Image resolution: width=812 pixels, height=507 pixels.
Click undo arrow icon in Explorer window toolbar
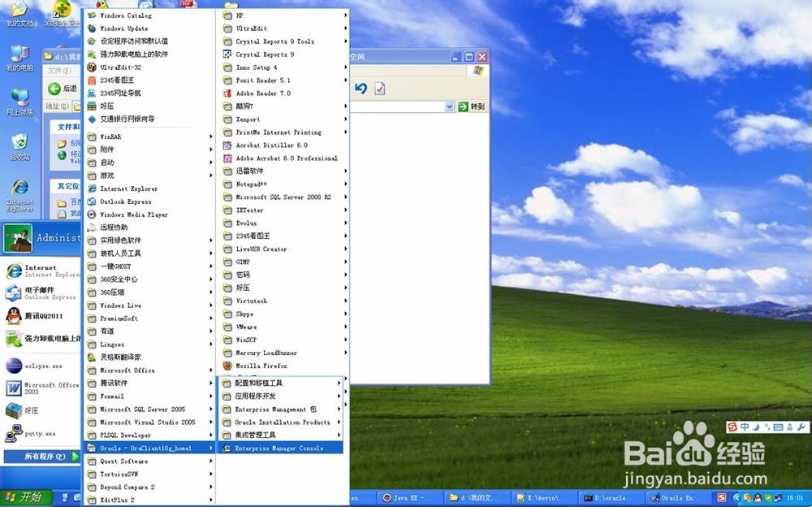point(361,89)
